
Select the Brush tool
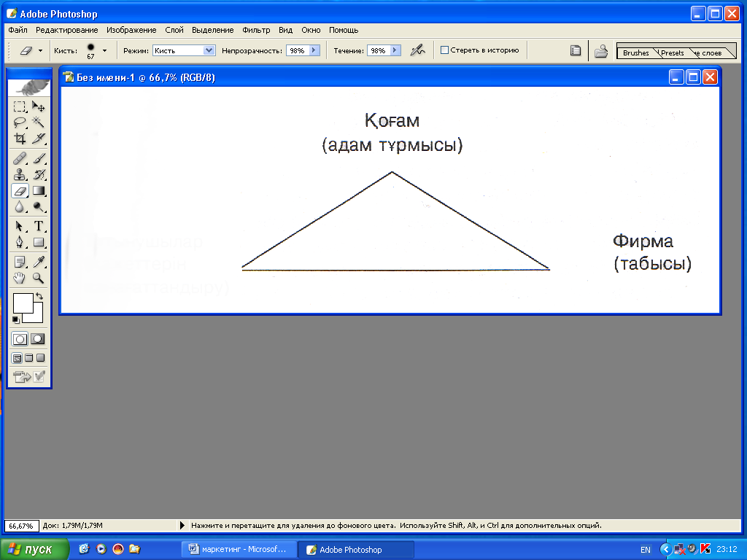[x=39, y=158]
